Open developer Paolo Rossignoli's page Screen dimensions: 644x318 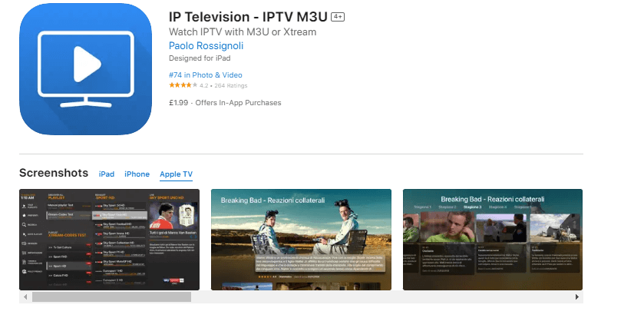click(x=206, y=45)
